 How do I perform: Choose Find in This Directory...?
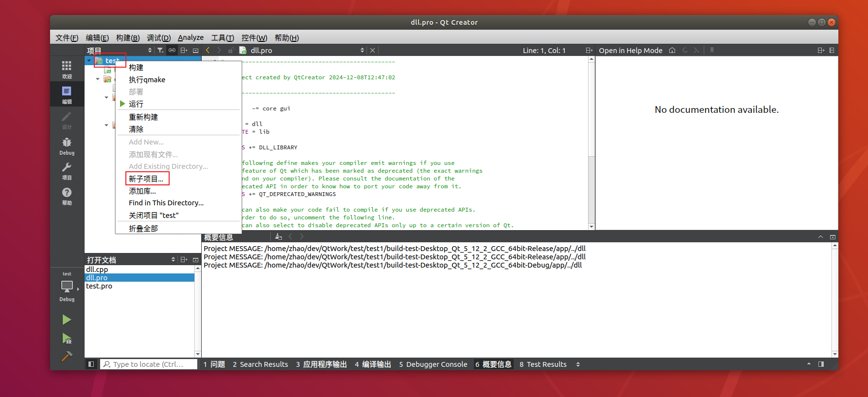pyautogui.click(x=178, y=203)
